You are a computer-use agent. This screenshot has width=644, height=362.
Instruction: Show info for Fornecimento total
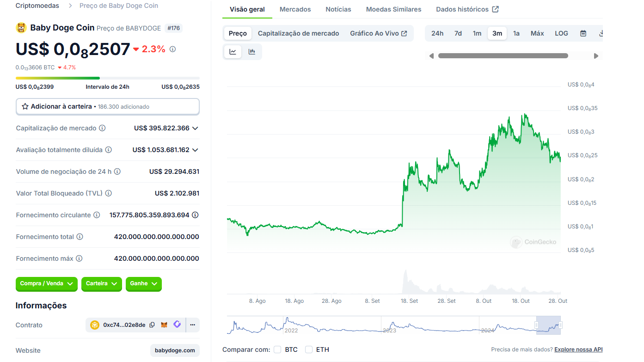coord(80,237)
